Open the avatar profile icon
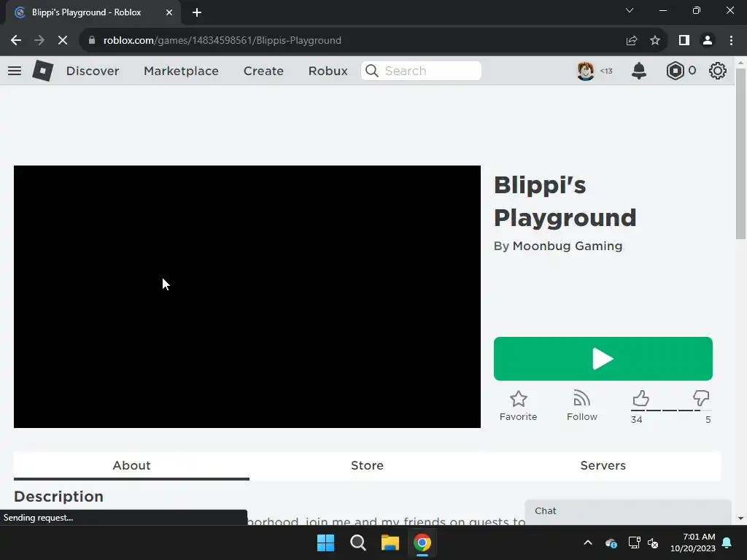The height and width of the screenshot is (560, 747). click(x=586, y=71)
